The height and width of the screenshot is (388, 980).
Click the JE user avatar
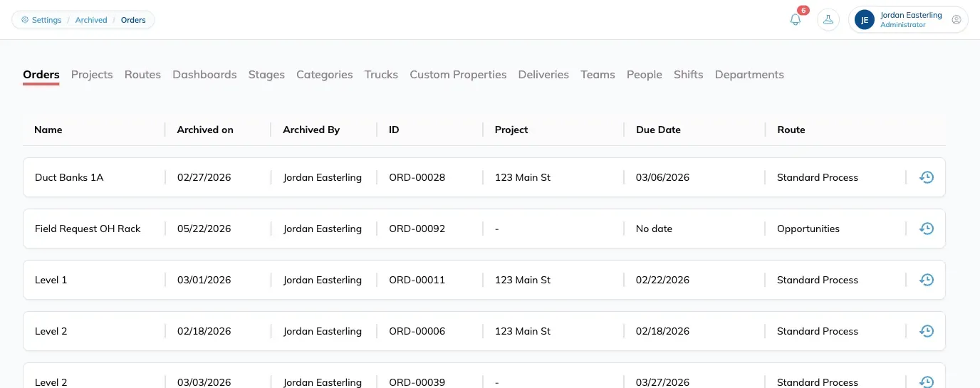(865, 20)
